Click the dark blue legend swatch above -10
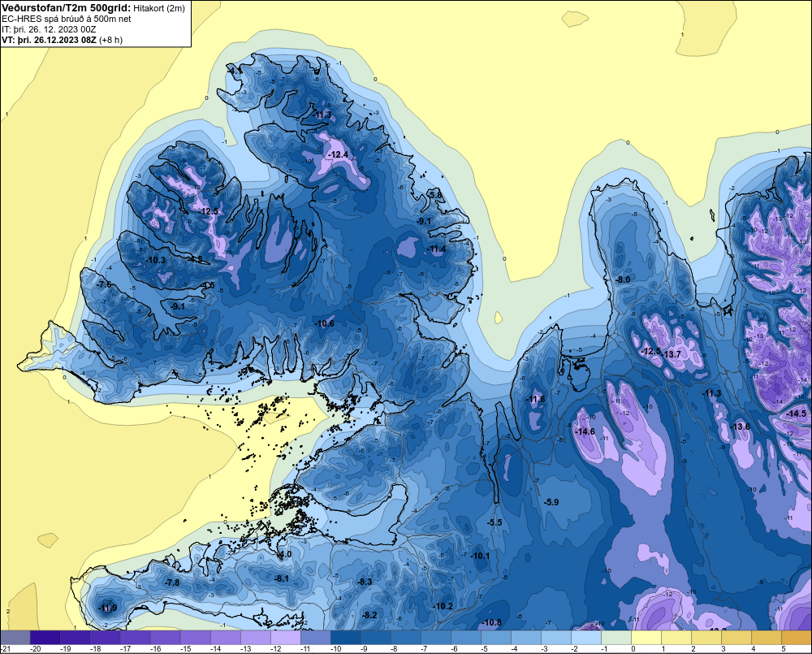 345,638
